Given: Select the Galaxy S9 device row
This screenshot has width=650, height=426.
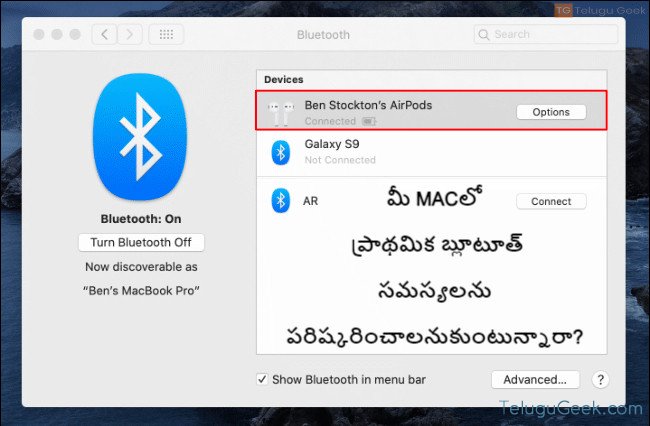Looking at the screenshot, I should (431, 152).
